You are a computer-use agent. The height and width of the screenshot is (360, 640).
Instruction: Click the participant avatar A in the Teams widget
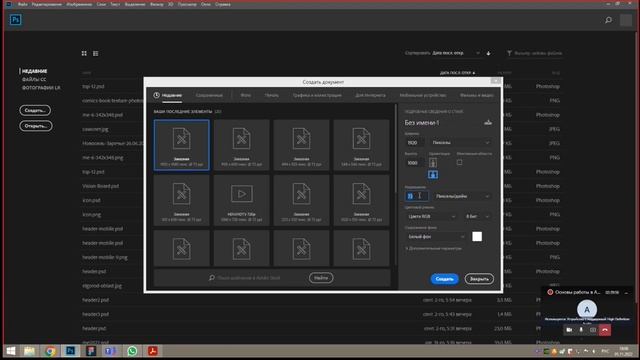(587, 310)
